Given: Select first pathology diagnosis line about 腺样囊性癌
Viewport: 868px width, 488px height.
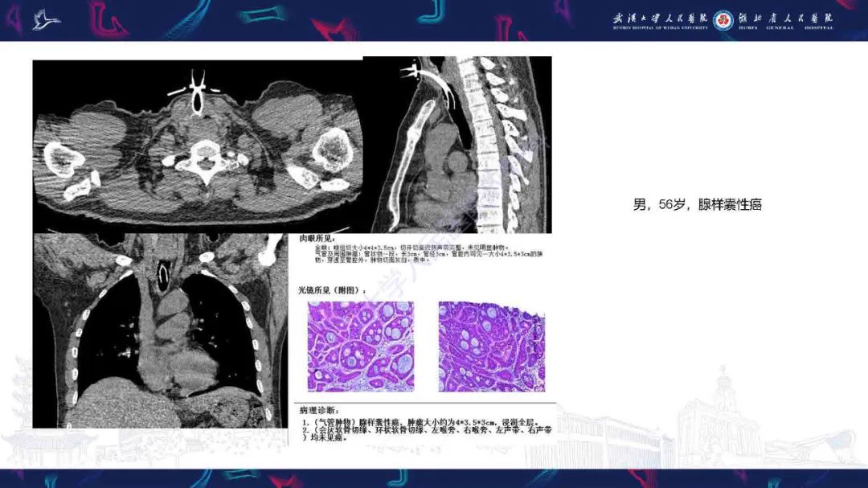Looking at the screenshot, I should pyautogui.click(x=420, y=422).
